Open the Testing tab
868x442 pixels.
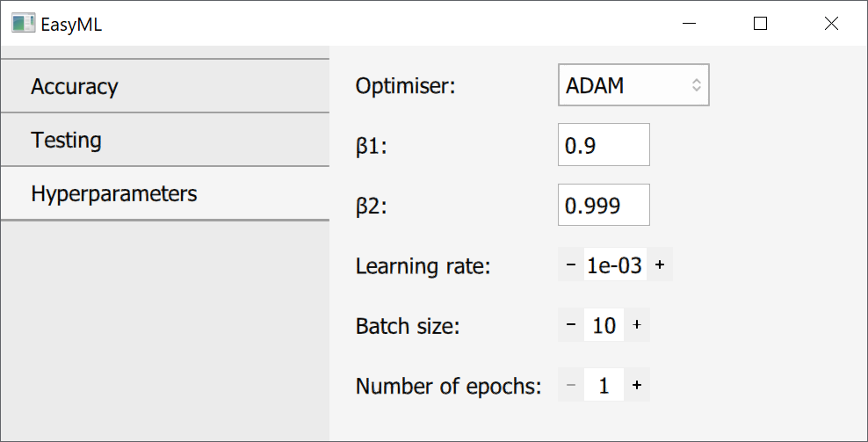pyautogui.click(x=165, y=140)
